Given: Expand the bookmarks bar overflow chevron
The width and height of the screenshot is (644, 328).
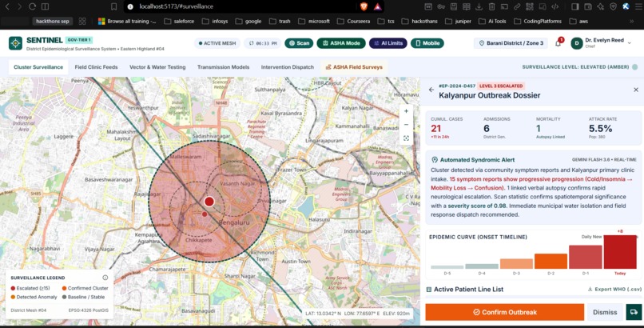Looking at the screenshot, I should pyautogui.click(x=631, y=21).
